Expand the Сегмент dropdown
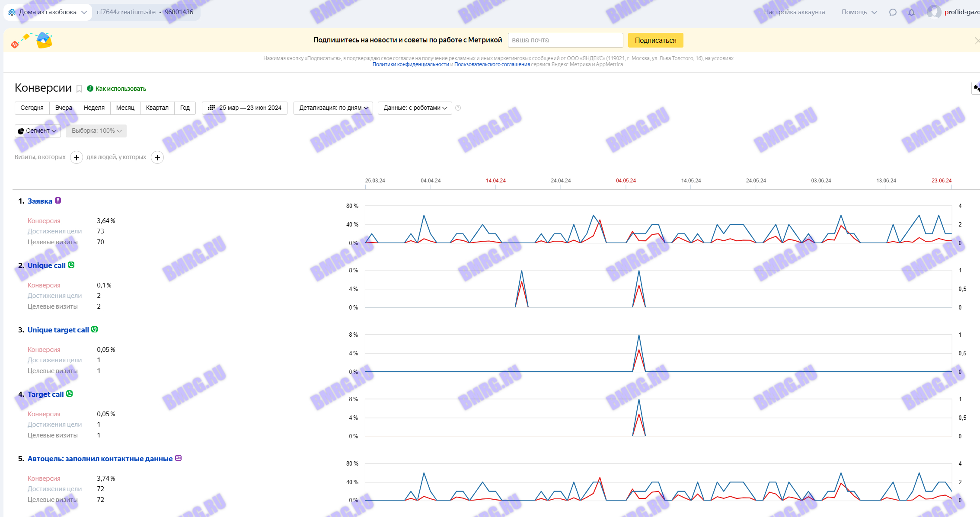This screenshot has width=980, height=517. 38,131
